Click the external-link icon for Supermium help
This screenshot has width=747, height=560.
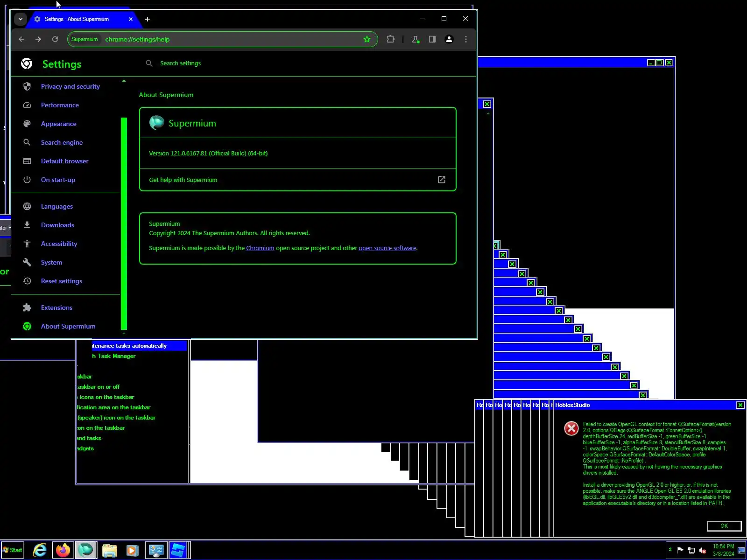coord(442,180)
